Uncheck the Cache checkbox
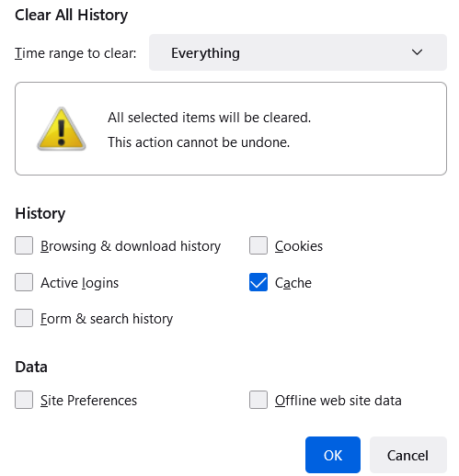 (258, 282)
